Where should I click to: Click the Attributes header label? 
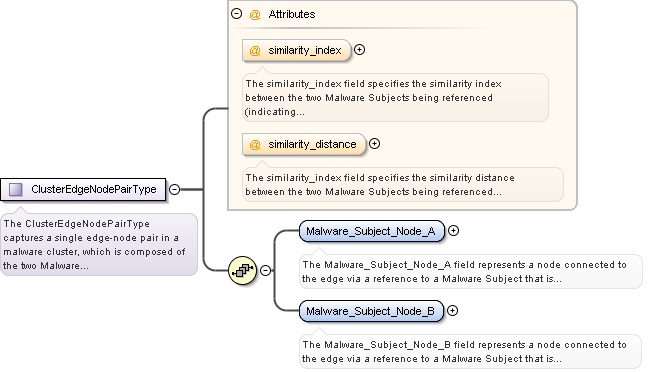pos(292,15)
